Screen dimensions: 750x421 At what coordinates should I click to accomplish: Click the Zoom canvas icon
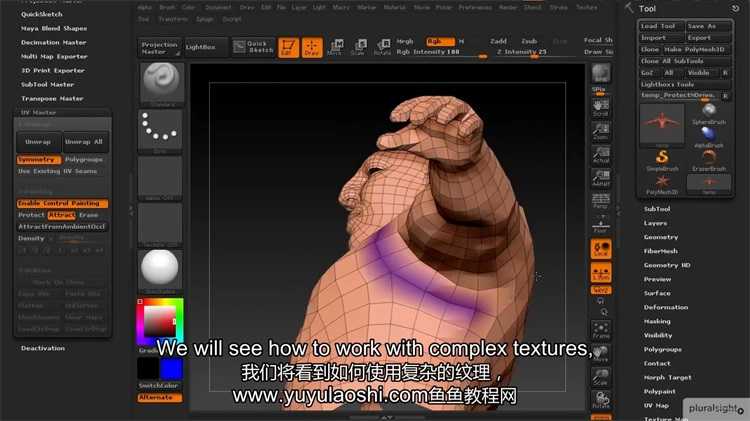click(601, 131)
